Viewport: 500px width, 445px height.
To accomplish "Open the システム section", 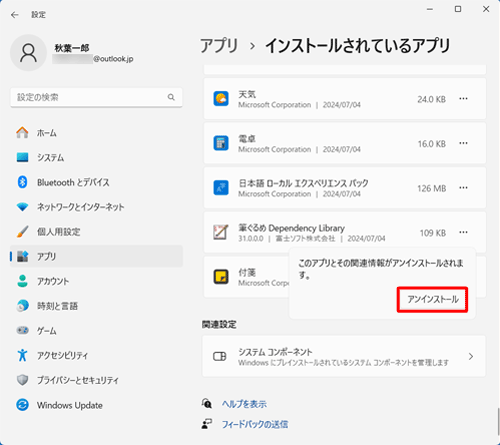I will pyautogui.click(x=96, y=157).
